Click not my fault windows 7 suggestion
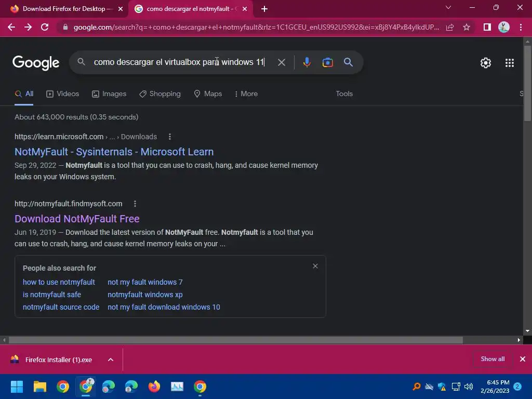This screenshot has width=532, height=399. click(145, 282)
